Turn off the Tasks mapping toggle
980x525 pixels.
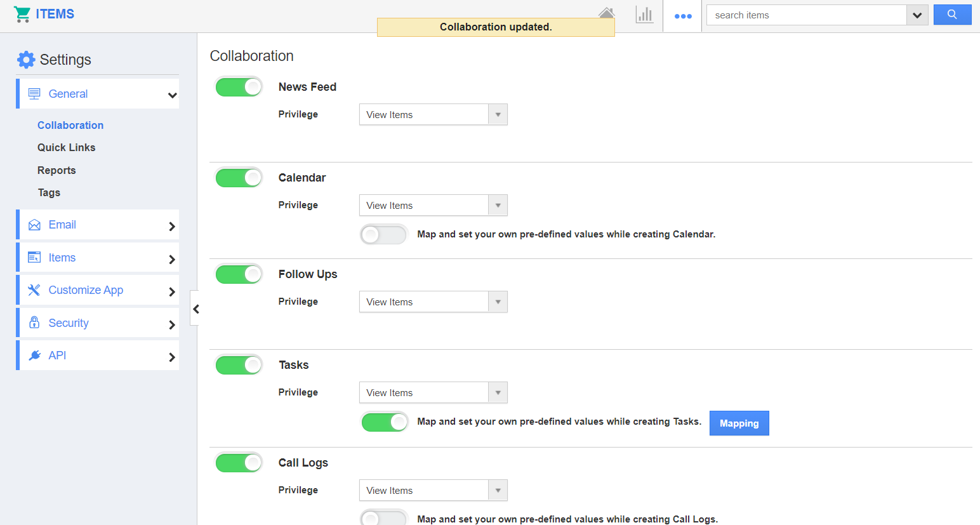point(385,422)
